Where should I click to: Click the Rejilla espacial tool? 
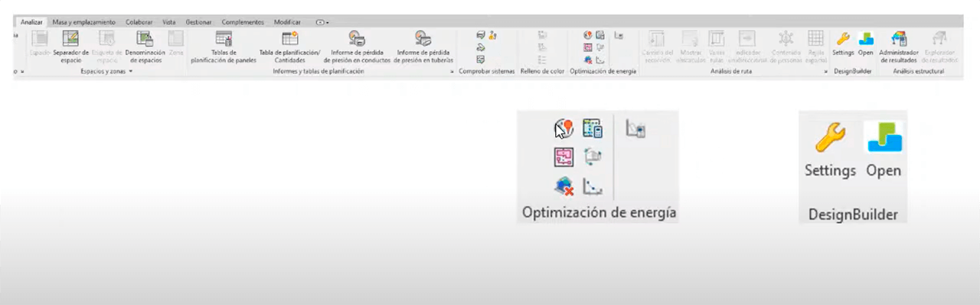pyautogui.click(x=816, y=46)
